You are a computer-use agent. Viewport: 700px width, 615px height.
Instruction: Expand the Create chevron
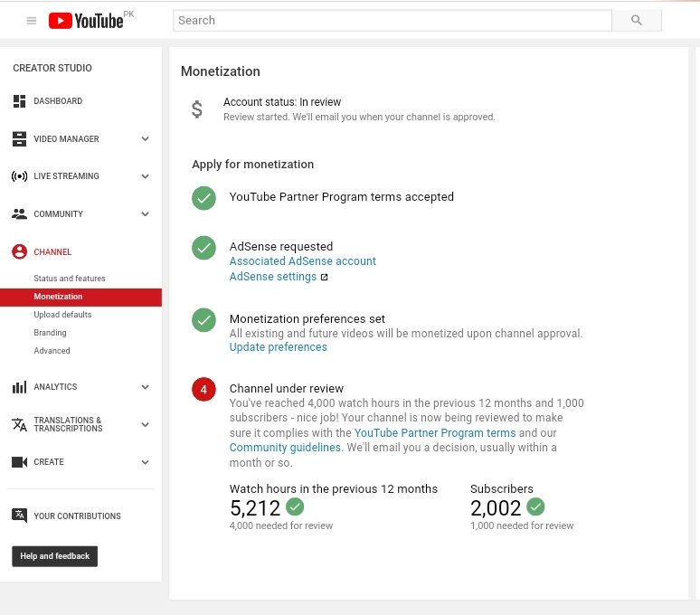click(145, 462)
